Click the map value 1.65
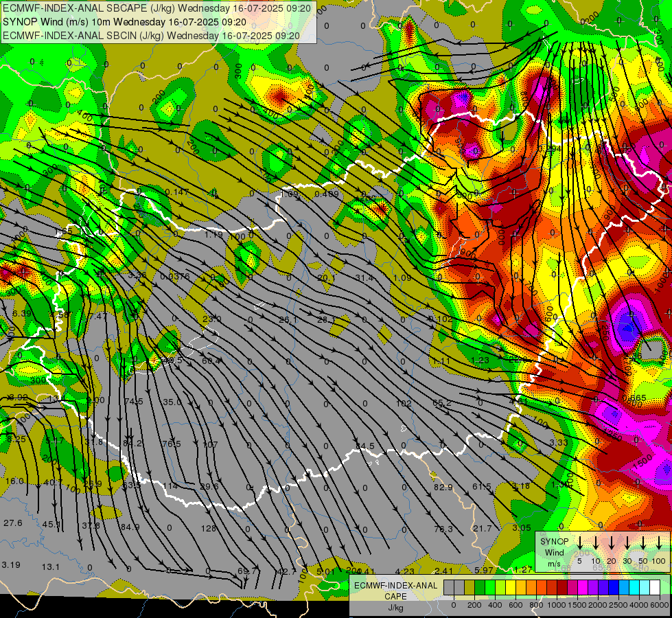 pos(64,231)
